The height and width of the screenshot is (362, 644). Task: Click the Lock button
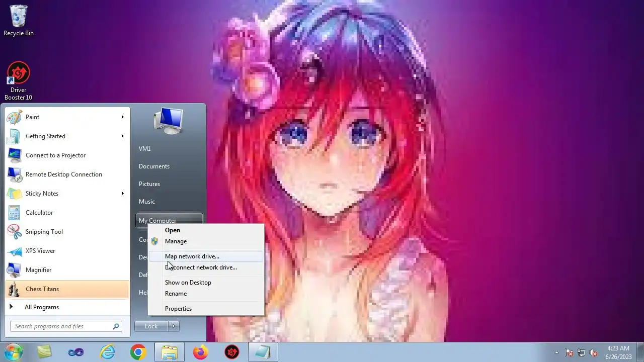point(151,326)
